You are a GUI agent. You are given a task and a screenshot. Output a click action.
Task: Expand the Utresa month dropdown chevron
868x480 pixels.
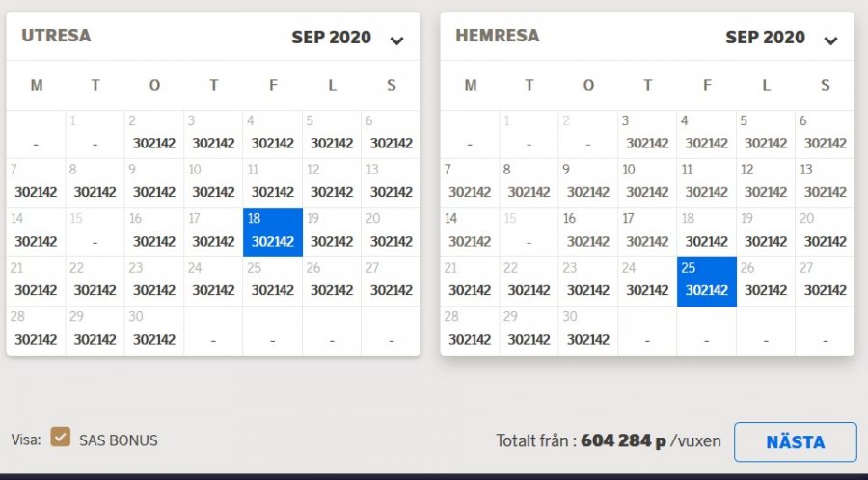click(x=396, y=40)
